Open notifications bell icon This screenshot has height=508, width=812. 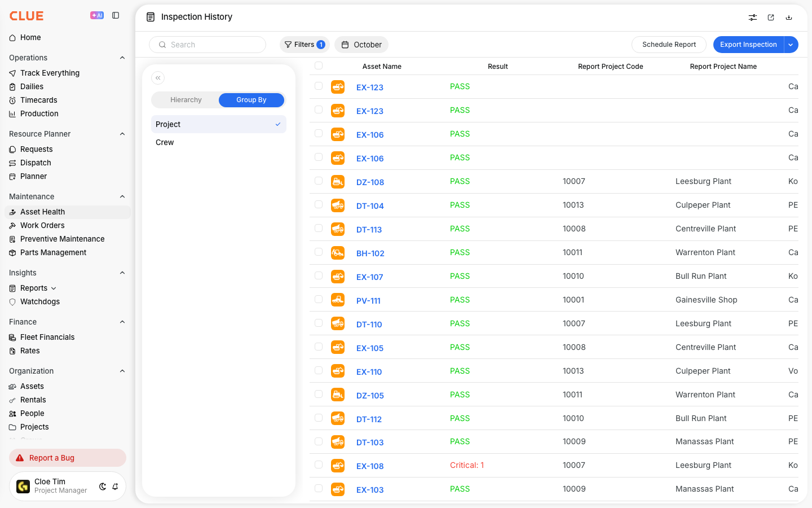click(x=115, y=487)
